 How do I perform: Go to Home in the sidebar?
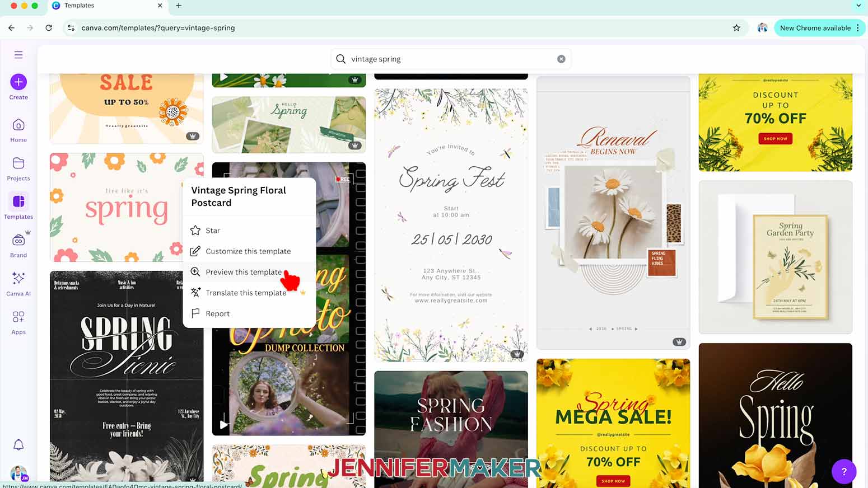(x=18, y=130)
